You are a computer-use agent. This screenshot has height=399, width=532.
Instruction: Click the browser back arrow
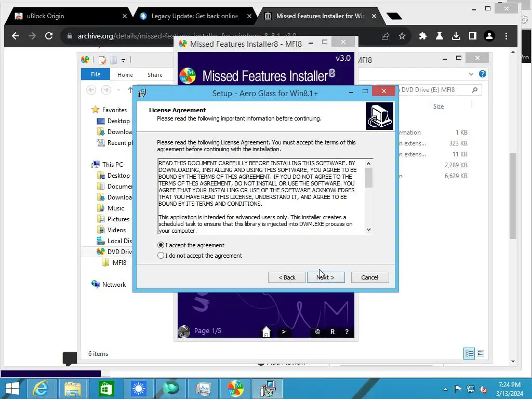(16, 36)
